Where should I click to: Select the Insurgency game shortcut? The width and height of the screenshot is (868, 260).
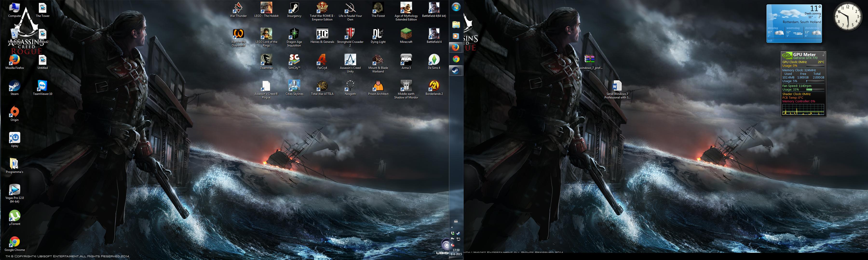click(x=294, y=10)
